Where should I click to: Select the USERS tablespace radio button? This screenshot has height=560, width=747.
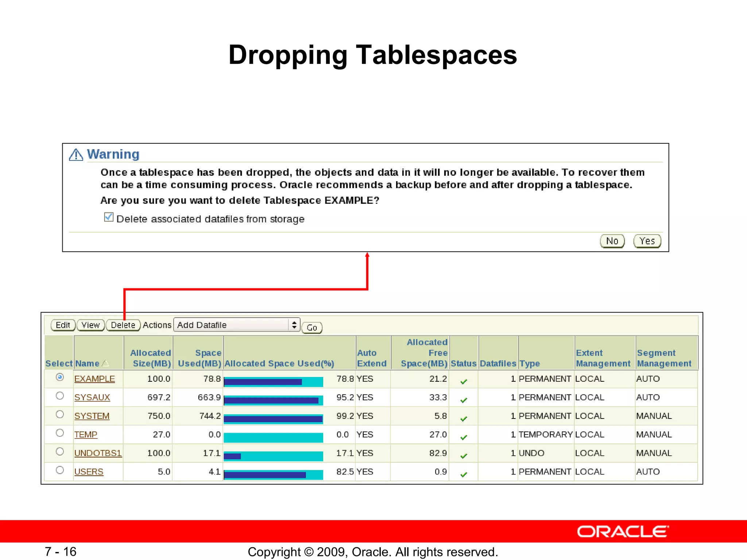tap(60, 470)
